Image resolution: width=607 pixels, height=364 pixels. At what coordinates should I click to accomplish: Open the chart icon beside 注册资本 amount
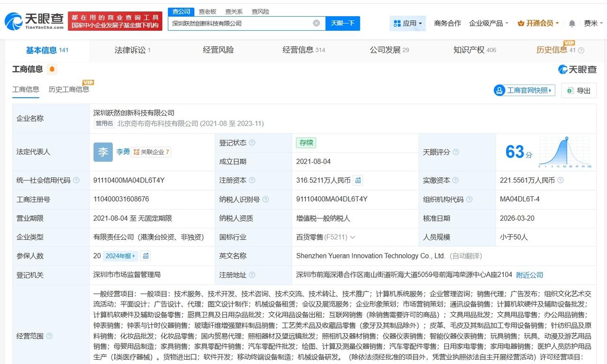pyautogui.click(x=359, y=180)
